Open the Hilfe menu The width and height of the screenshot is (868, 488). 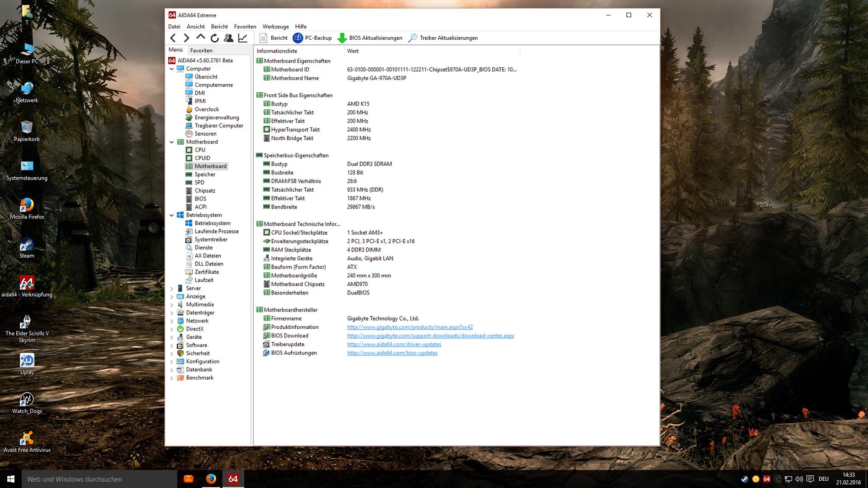tap(301, 27)
